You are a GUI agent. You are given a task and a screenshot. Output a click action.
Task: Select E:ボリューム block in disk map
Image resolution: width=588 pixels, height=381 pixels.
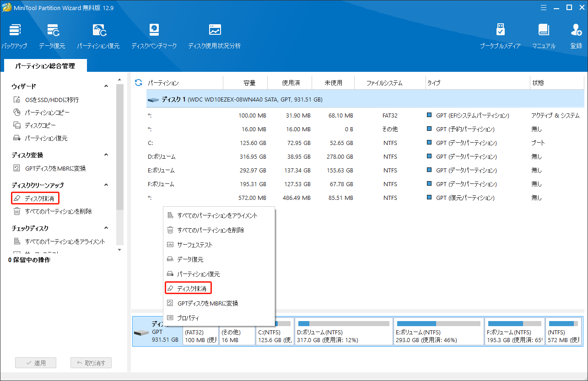click(438, 332)
